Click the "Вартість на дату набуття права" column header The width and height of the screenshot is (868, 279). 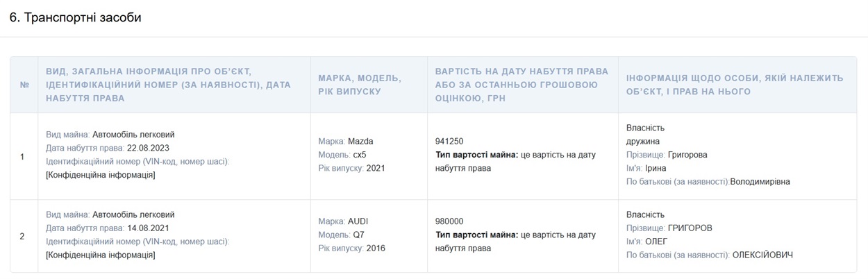[521, 85]
